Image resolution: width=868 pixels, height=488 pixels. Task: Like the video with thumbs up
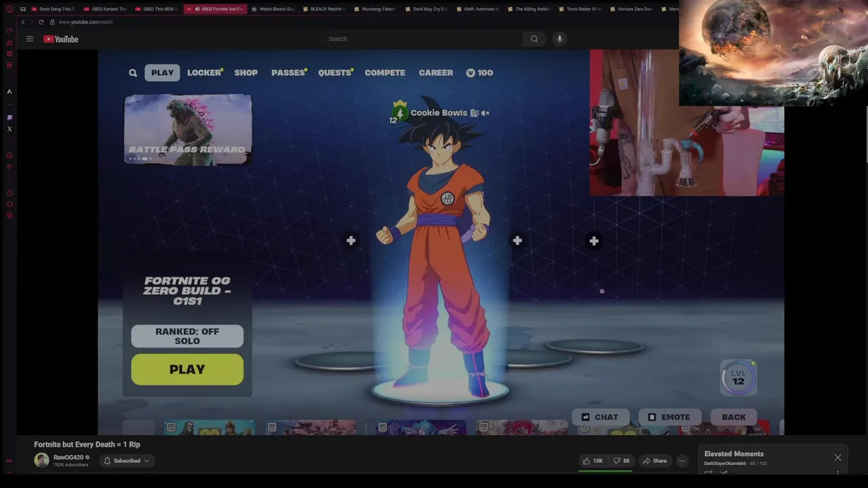(592, 461)
